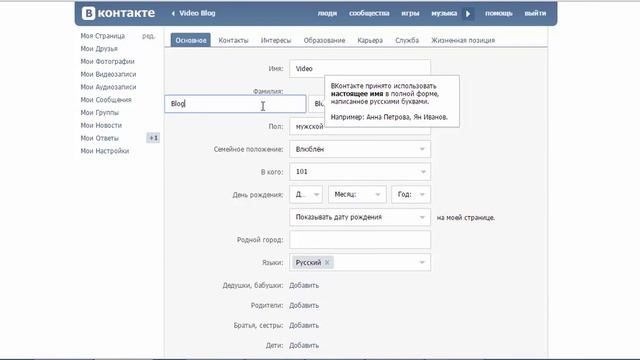640x360 pixels.
Task: Expand the Языки dropdown arrow
Action: (x=422, y=262)
